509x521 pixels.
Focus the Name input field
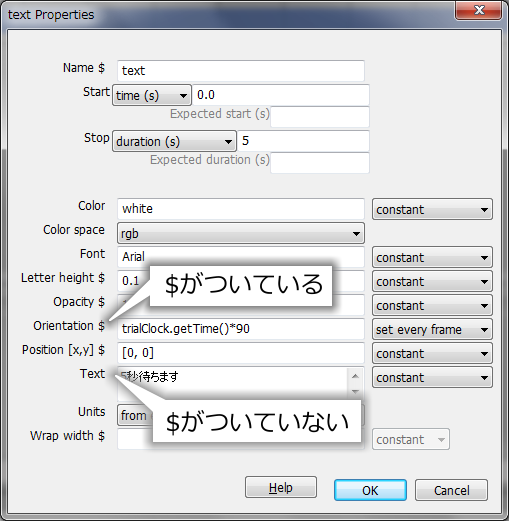pyautogui.click(x=241, y=71)
